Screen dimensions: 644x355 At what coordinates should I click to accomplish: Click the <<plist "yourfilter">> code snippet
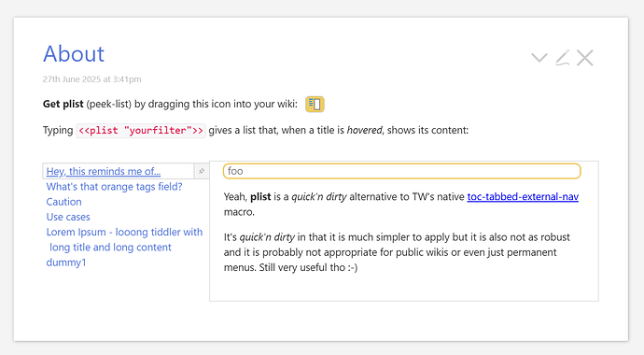pos(141,130)
